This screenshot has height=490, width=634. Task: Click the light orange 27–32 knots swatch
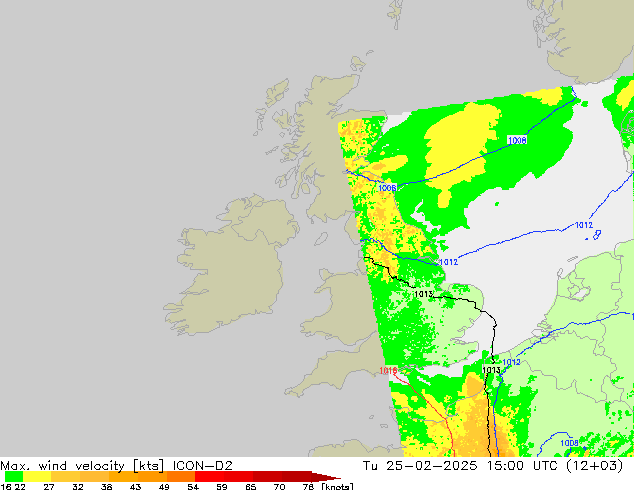[x=66, y=476]
